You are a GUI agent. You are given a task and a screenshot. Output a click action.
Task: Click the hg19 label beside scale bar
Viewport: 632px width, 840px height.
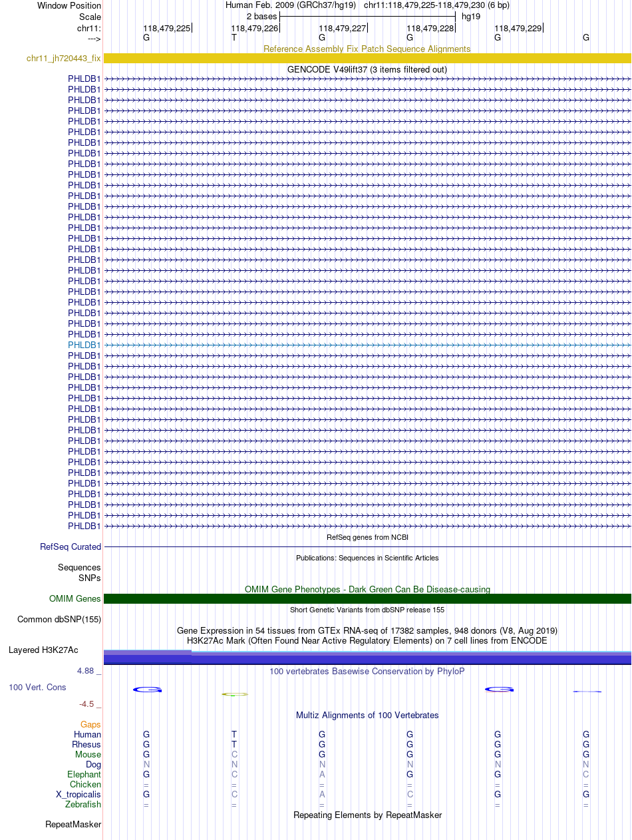471,17
